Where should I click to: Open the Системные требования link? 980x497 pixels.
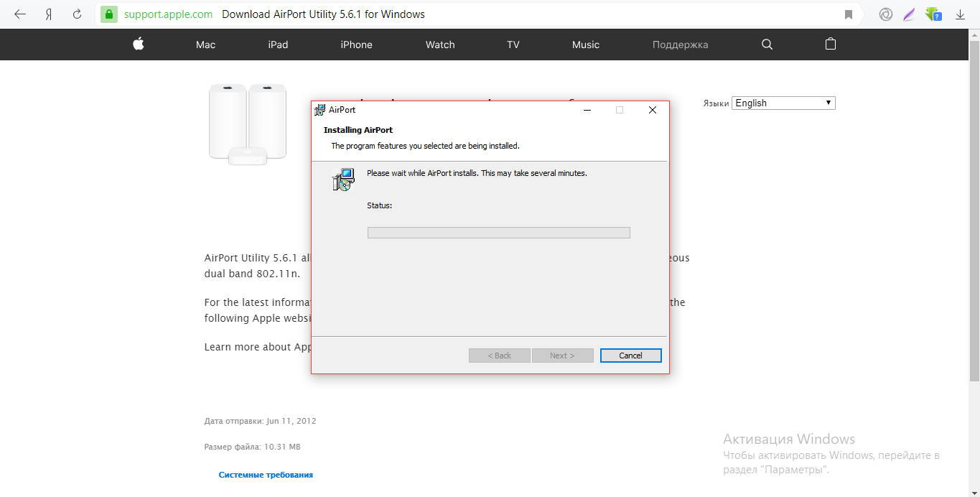(x=266, y=475)
